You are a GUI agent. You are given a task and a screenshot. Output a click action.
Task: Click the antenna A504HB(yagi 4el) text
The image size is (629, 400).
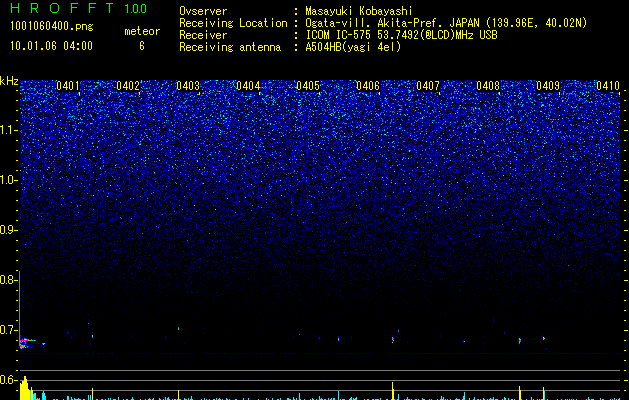point(353,47)
